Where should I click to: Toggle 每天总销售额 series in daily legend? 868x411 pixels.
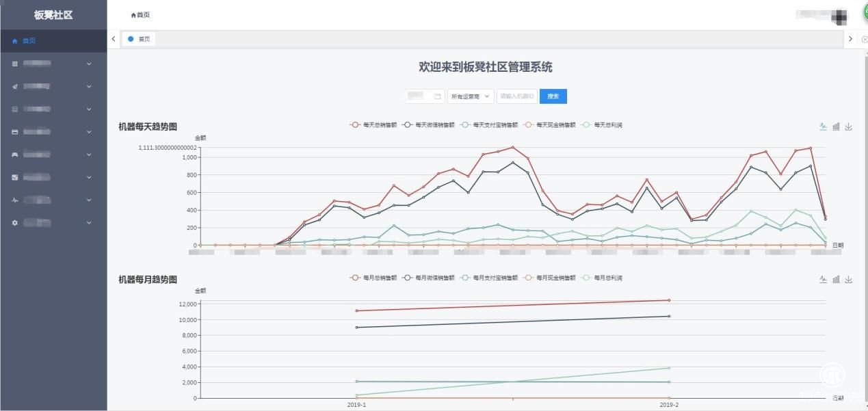point(373,125)
